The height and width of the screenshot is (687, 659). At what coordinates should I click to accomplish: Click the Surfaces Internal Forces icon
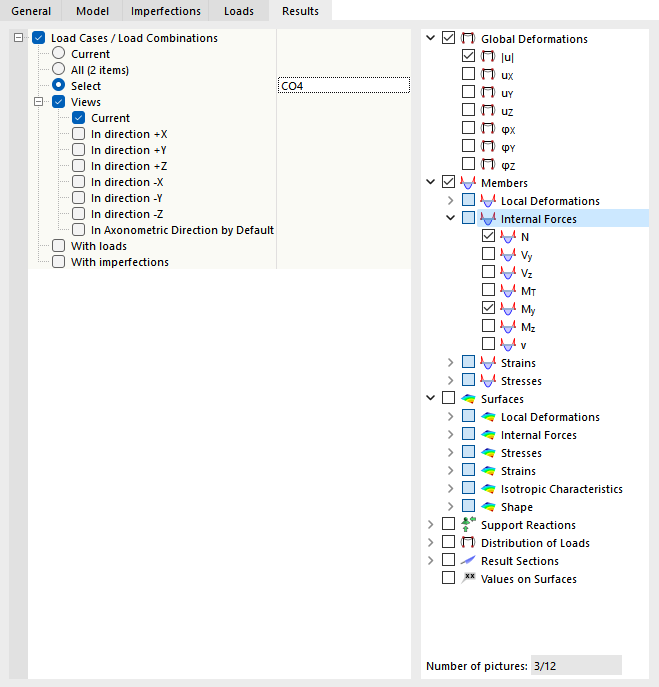[x=488, y=435]
